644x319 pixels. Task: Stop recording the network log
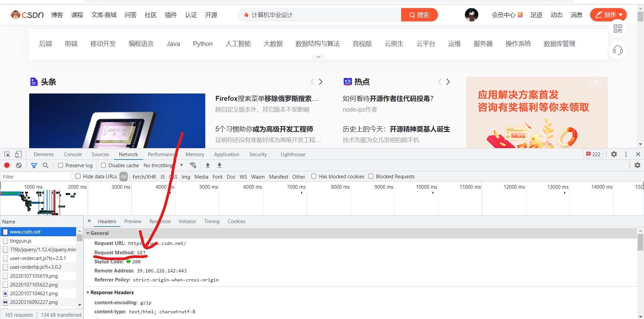7,165
